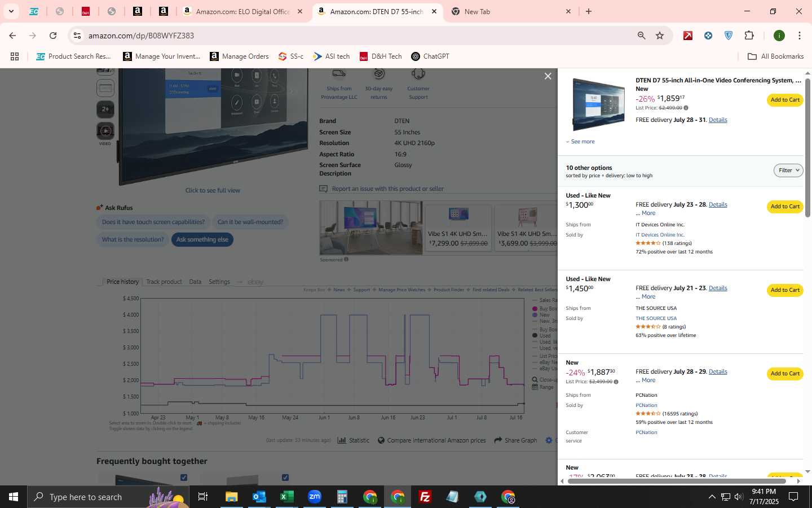Open Keepa Statistic with the bar chart icon
The image size is (812, 508).
tap(354, 440)
